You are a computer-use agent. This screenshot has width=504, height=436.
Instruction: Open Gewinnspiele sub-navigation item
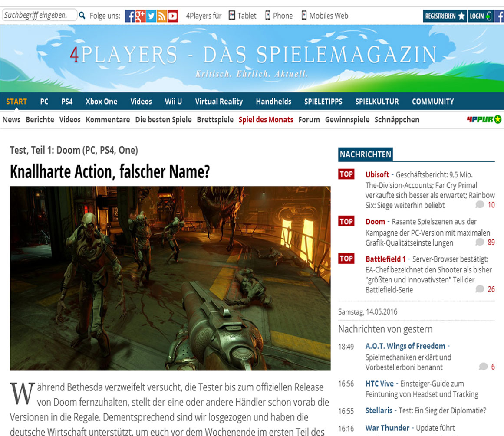click(347, 120)
